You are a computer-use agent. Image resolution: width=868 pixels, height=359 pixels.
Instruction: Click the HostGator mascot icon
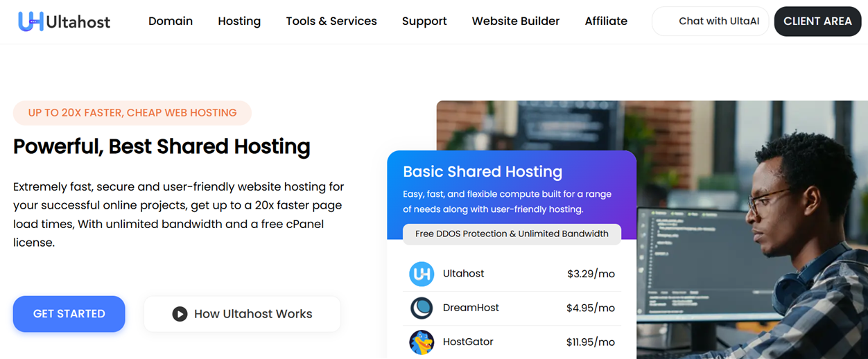point(421,342)
